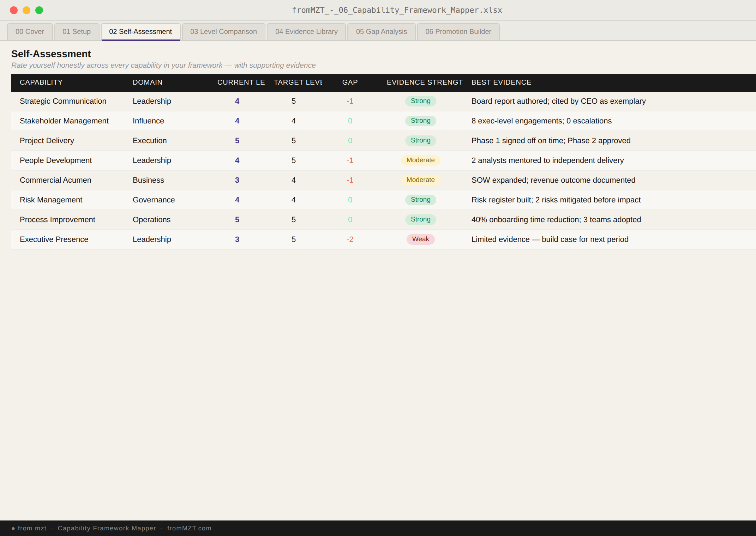756x536 pixels.
Task: Click the fromMZT.com footer link
Action: click(189, 528)
